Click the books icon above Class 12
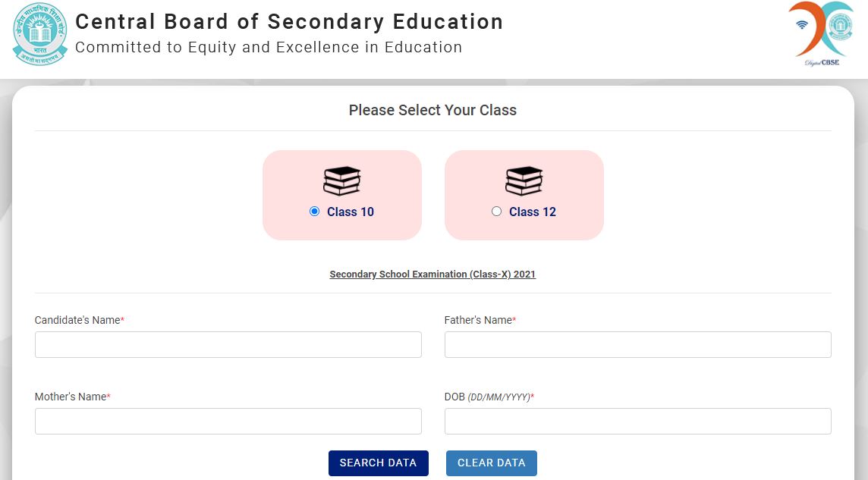This screenshot has width=868, height=480. pos(524,180)
